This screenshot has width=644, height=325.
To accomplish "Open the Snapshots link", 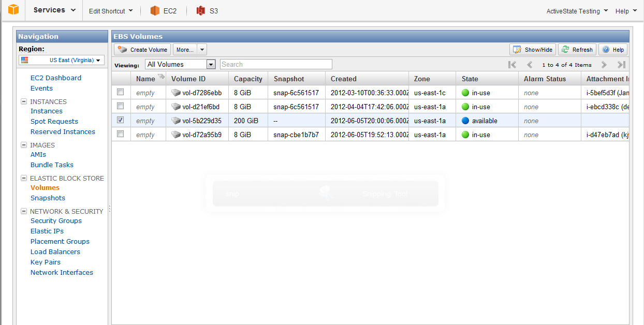I will pyautogui.click(x=48, y=198).
